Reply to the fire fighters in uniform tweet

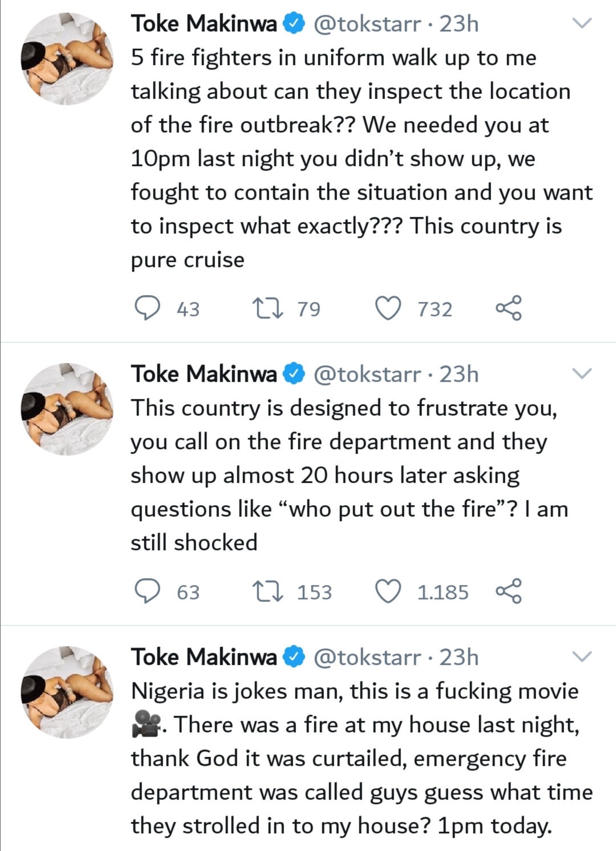point(147,308)
